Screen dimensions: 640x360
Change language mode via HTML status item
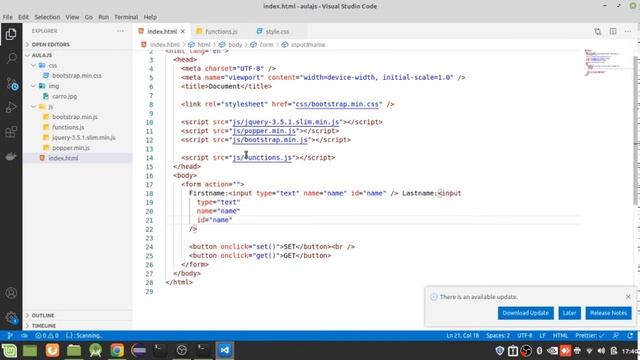coord(560,336)
